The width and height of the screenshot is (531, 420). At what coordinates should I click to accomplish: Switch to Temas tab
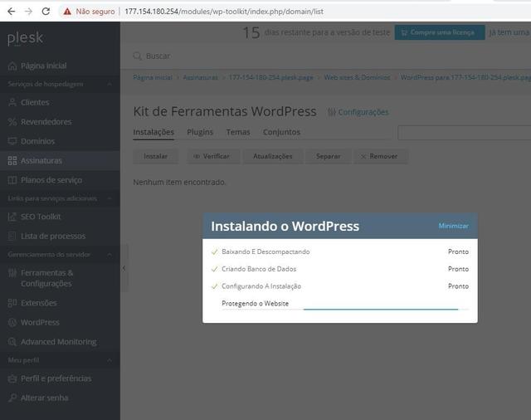(238, 132)
